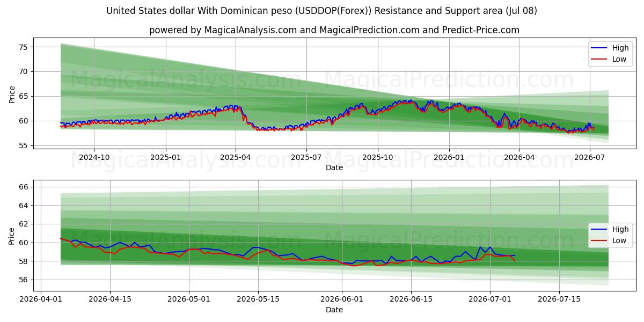Click 'High' in the top chart legend

click(620, 48)
